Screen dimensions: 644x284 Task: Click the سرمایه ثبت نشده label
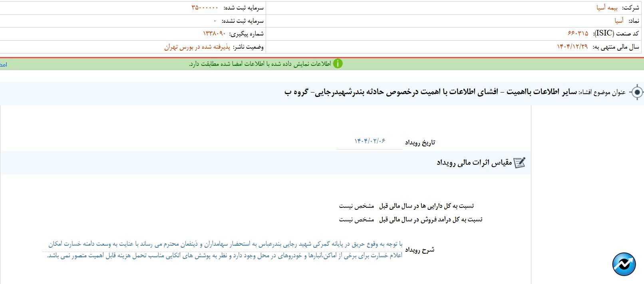[x=242, y=21]
